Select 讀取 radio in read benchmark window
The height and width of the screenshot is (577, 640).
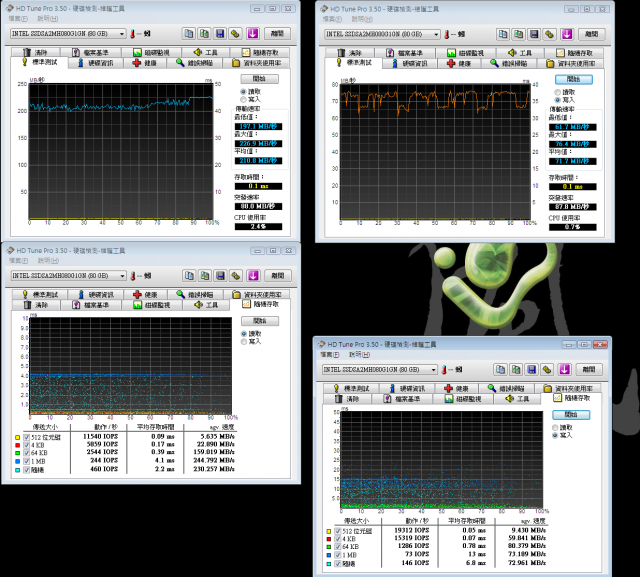point(243,91)
